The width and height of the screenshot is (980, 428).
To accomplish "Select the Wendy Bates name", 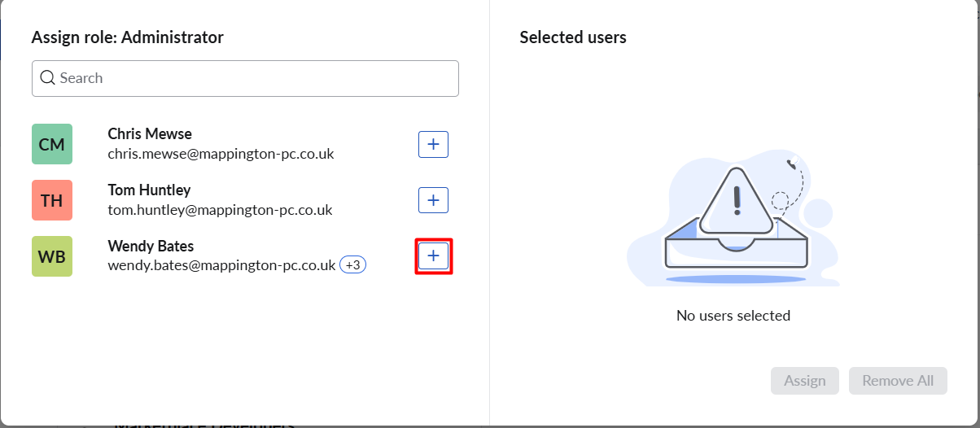I will coord(151,247).
